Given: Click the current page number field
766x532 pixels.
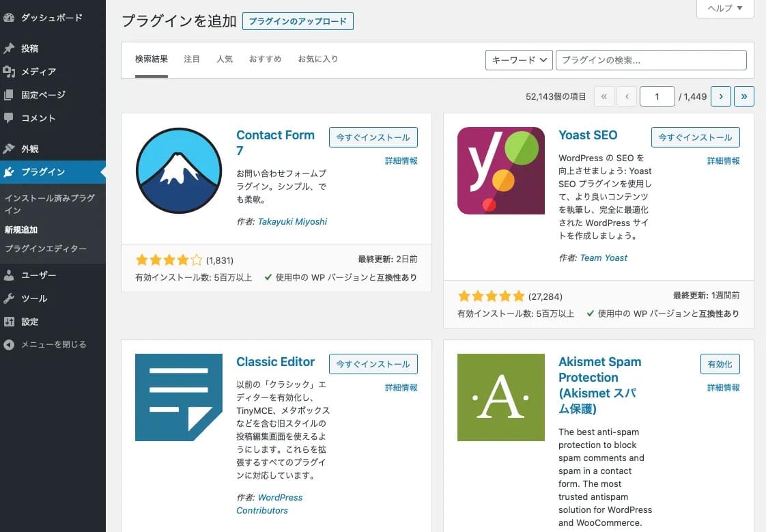Looking at the screenshot, I should pyautogui.click(x=657, y=96).
